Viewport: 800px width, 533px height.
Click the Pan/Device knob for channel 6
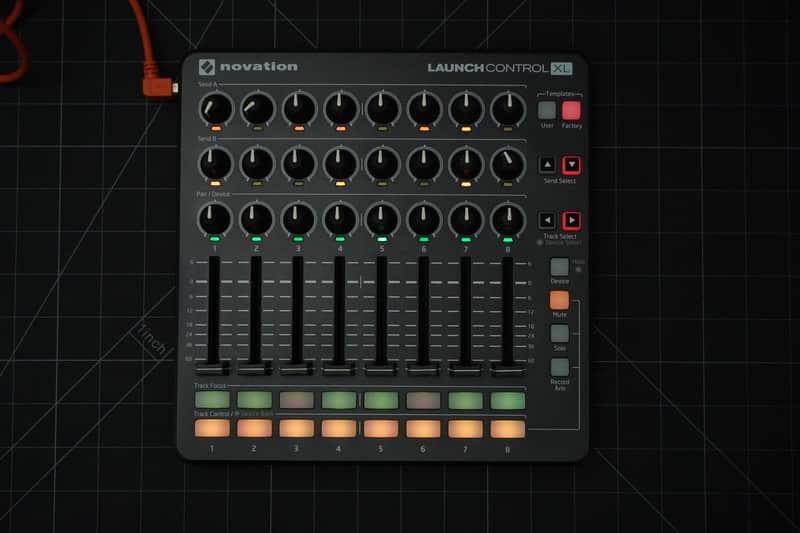[424, 219]
